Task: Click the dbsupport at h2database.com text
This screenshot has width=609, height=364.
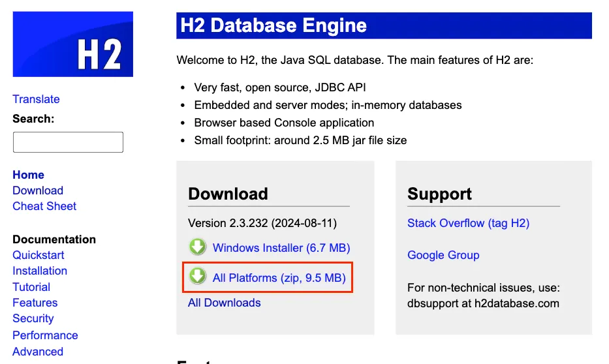Action: [483, 303]
